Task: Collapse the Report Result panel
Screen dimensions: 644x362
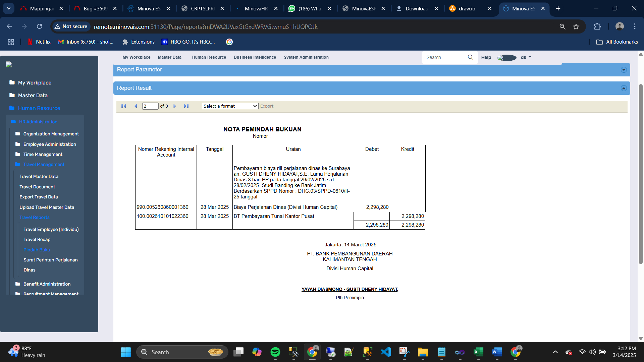Action: [624, 88]
